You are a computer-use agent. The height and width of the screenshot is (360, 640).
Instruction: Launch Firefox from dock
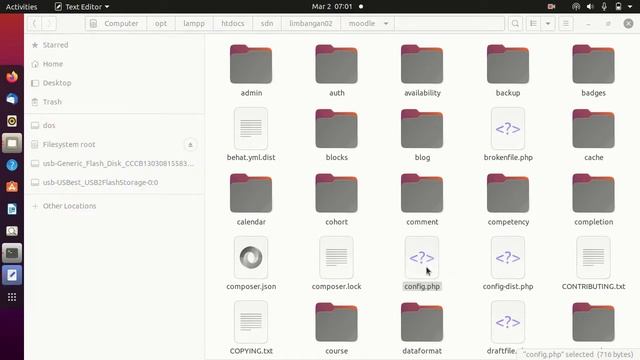coord(12,77)
